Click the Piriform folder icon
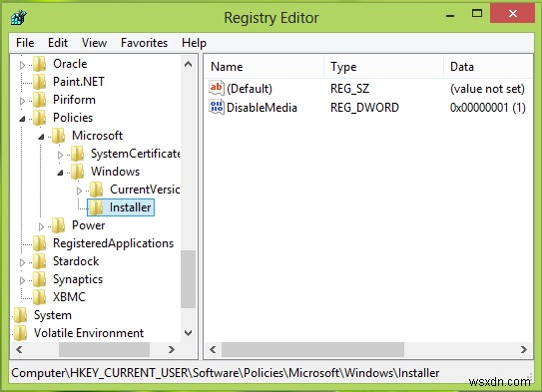The height and width of the screenshot is (392, 542). pos(39,100)
